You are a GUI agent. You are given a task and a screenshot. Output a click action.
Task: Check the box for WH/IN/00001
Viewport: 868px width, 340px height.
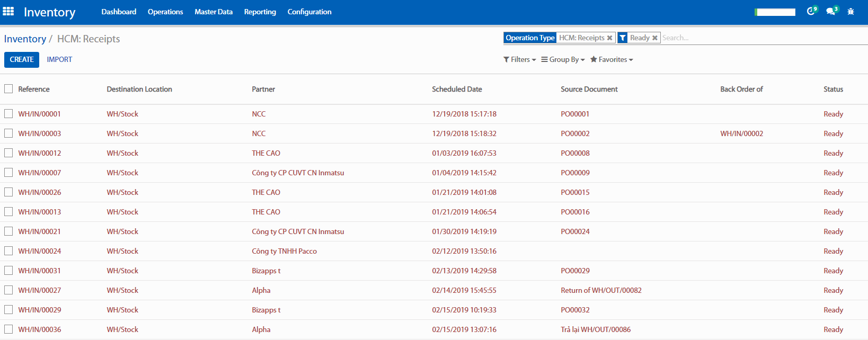point(8,114)
